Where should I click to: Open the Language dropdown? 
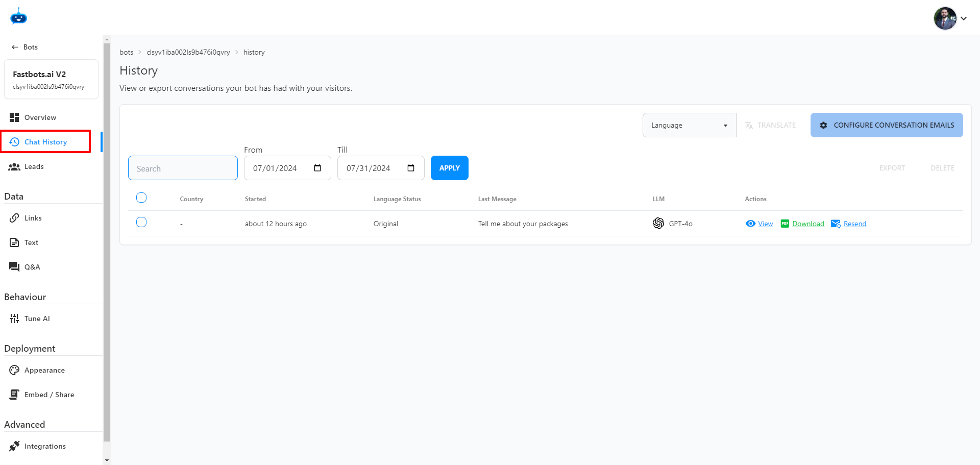[689, 125]
